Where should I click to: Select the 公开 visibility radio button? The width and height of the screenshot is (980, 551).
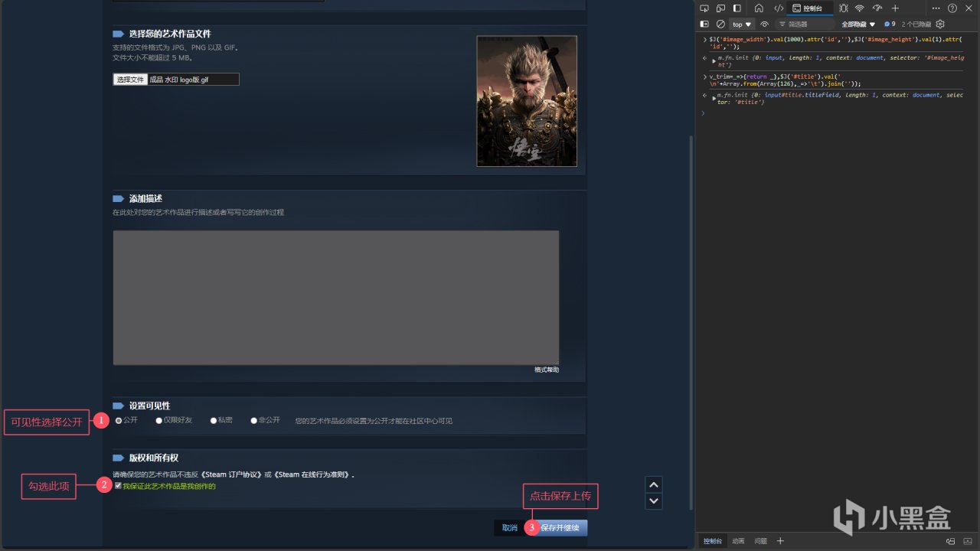pyautogui.click(x=119, y=420)
